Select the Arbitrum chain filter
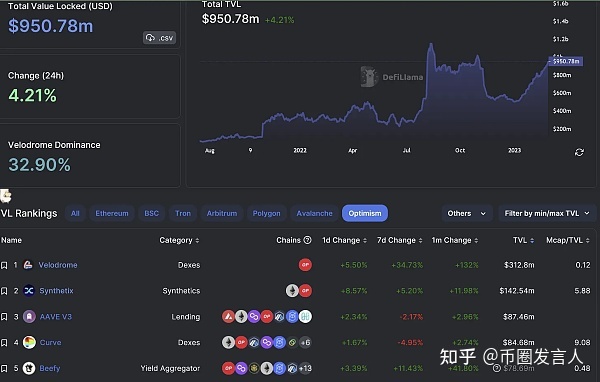600x382 pixels. coord(222,213)
